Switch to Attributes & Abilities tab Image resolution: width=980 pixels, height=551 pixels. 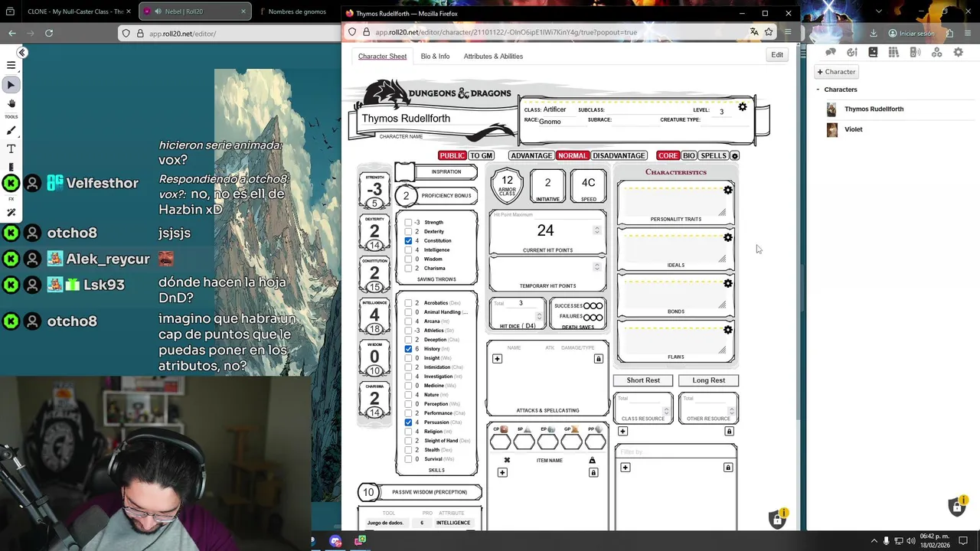pos(493,56)
